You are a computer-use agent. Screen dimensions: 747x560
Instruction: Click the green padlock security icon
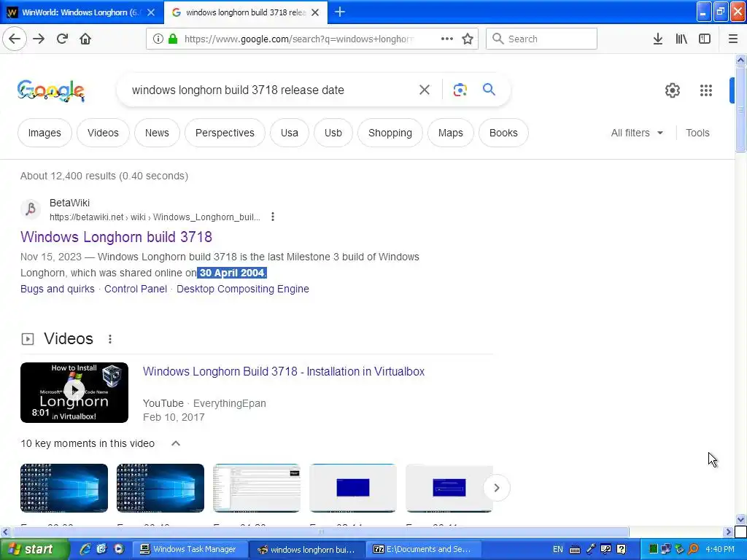[173, 39]
